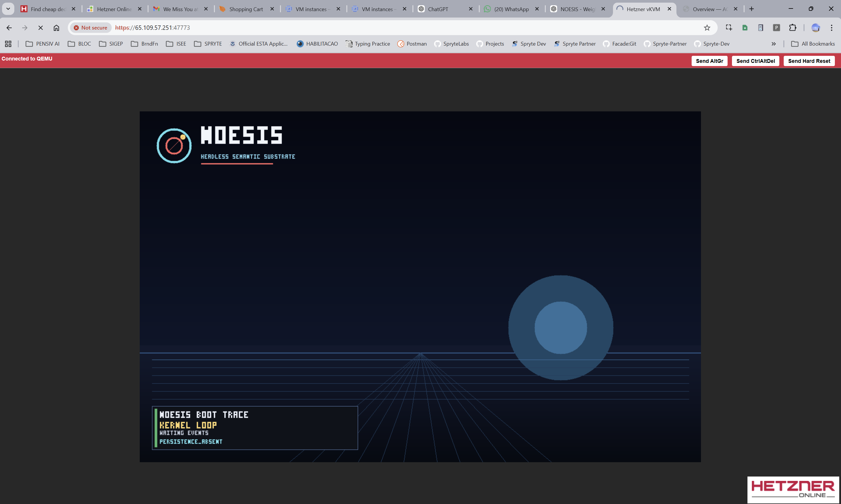
Task: Open the Spryte-Partner GitHub bookmark
Action: (x=665, y=44)
